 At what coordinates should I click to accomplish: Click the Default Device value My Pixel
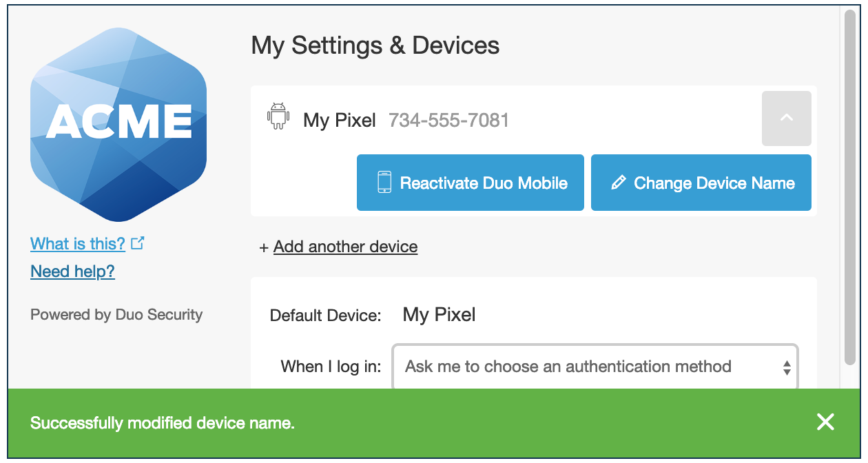pos(440,315)
